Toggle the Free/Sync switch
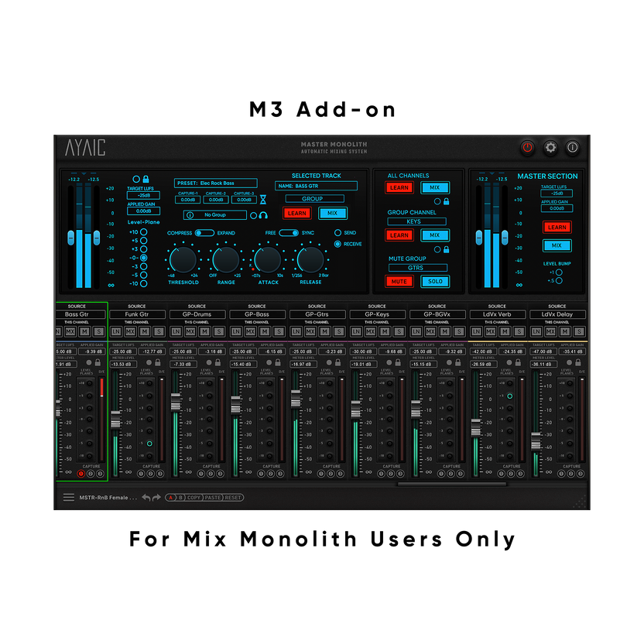Viewport: 644px width, 644px height. tap(289, 233)
